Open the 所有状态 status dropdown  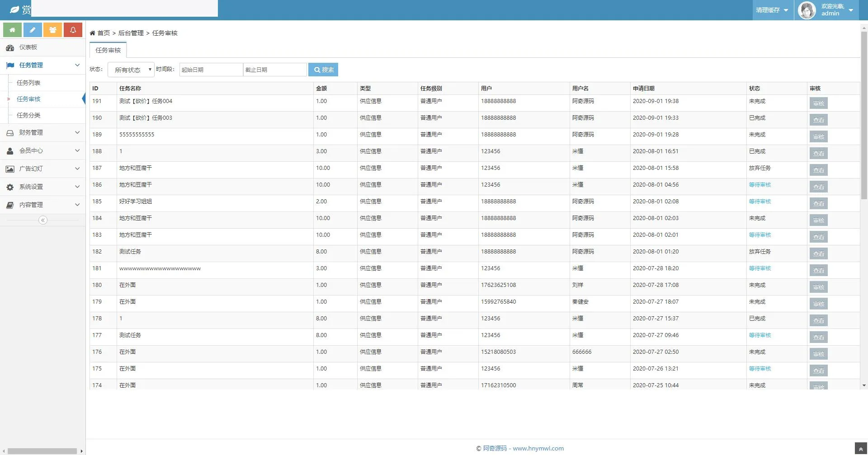pos(131,70)
